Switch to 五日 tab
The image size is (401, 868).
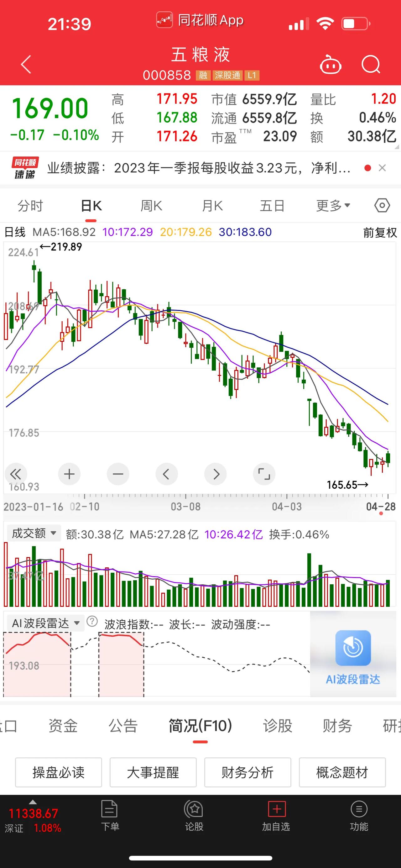[272, 206]
